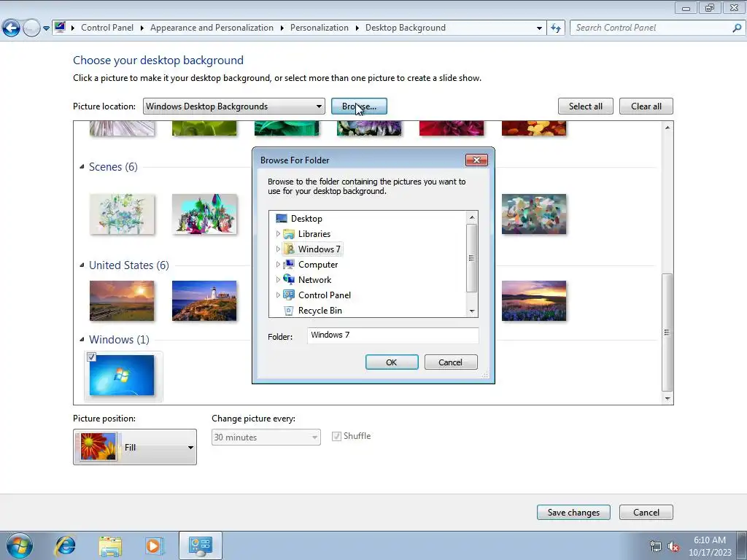Click the taskbar clock showing 6:10 AM
This screenshot has height=560, width=747.
click(709, 546)
